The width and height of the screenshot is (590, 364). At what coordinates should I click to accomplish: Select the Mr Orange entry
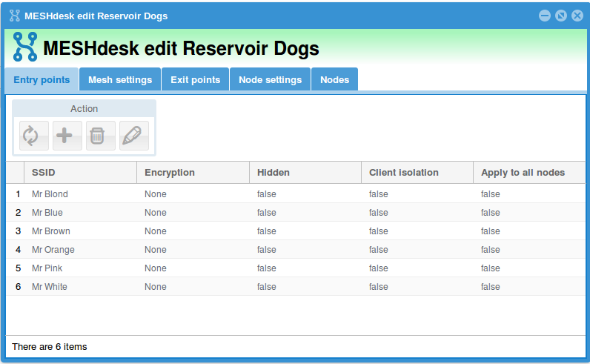pos(296,249)
